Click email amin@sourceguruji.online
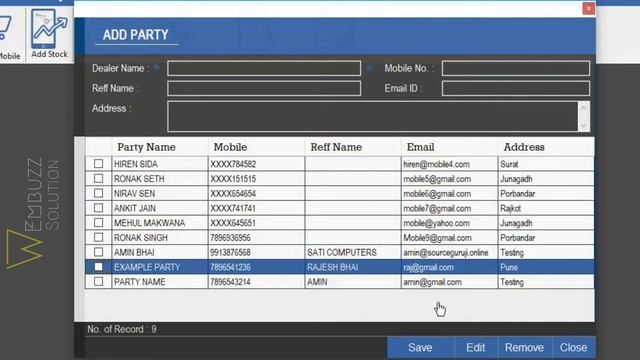Image resolution: width=640 pixels, height=360 pixels. click(x=446, y=252)
